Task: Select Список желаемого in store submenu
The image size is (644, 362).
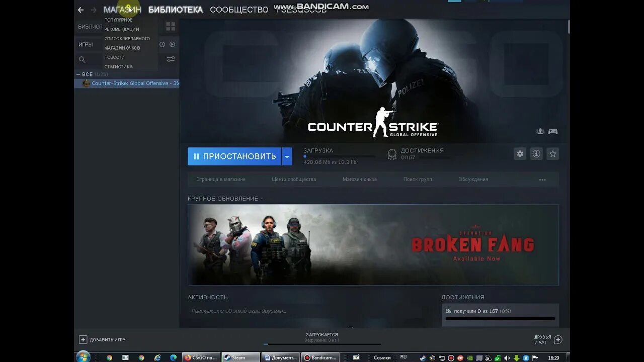Action: [x=127, y=39]
